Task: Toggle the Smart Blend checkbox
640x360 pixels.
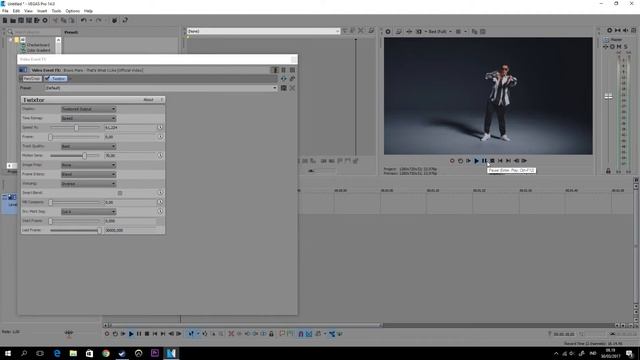Action: point(120,193)
